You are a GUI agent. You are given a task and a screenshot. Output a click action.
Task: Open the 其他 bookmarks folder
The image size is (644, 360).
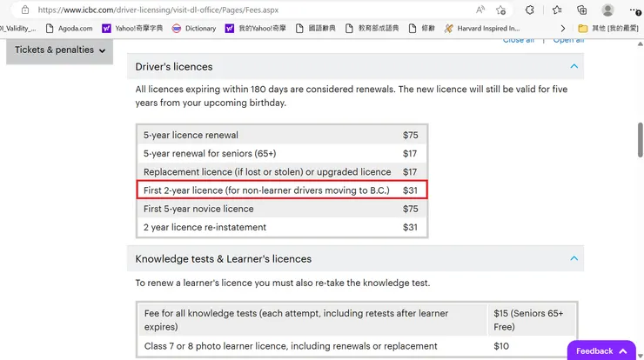click(x=608, y=28)
